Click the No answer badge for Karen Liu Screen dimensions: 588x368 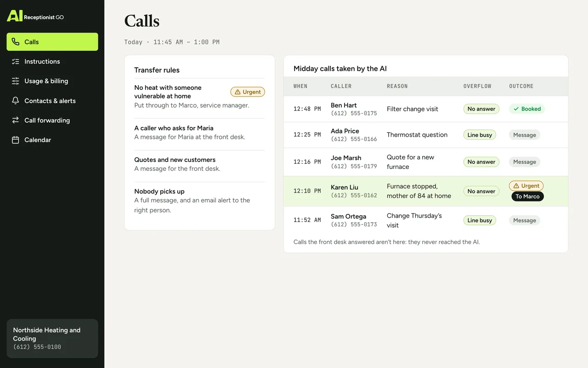pos(481,191)
